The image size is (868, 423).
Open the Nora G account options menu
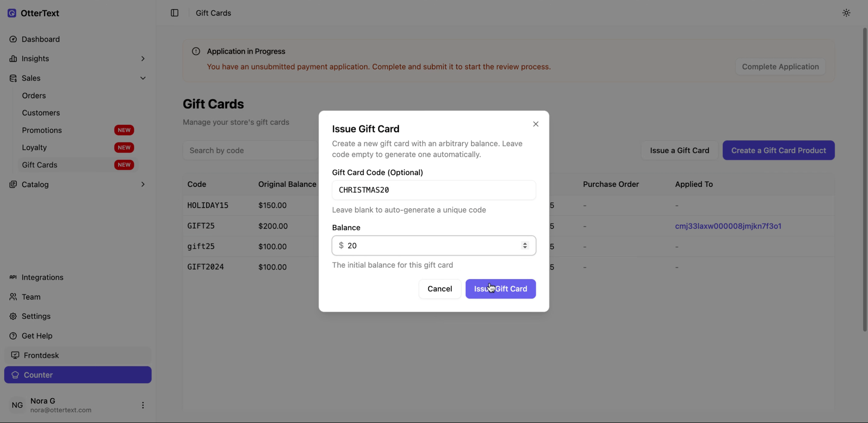143,405
